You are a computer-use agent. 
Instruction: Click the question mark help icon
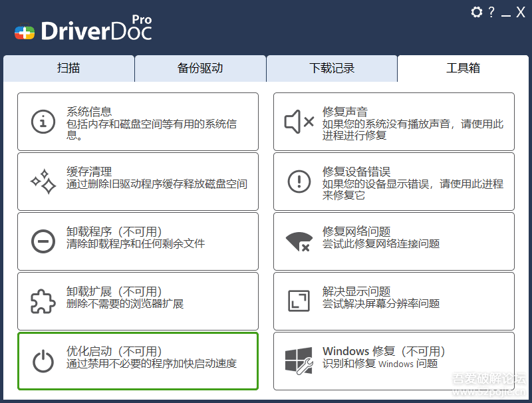(491, 12)
